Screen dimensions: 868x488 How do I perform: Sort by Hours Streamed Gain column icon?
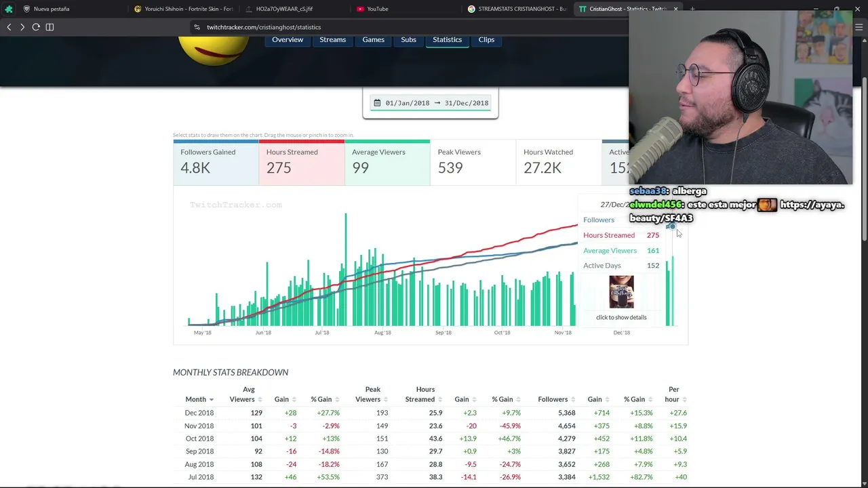475,400
